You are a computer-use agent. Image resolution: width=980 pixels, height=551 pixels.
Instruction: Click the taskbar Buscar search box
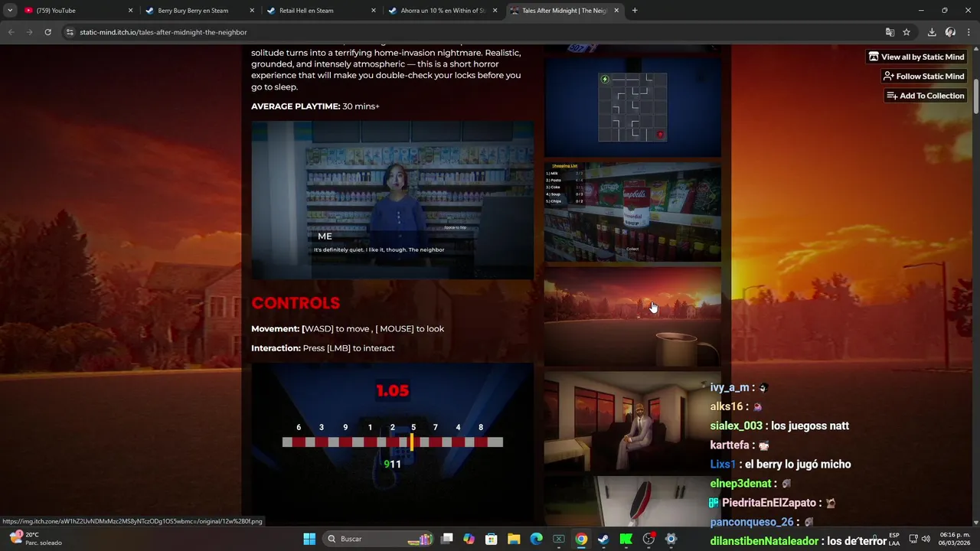coord(380,539)
